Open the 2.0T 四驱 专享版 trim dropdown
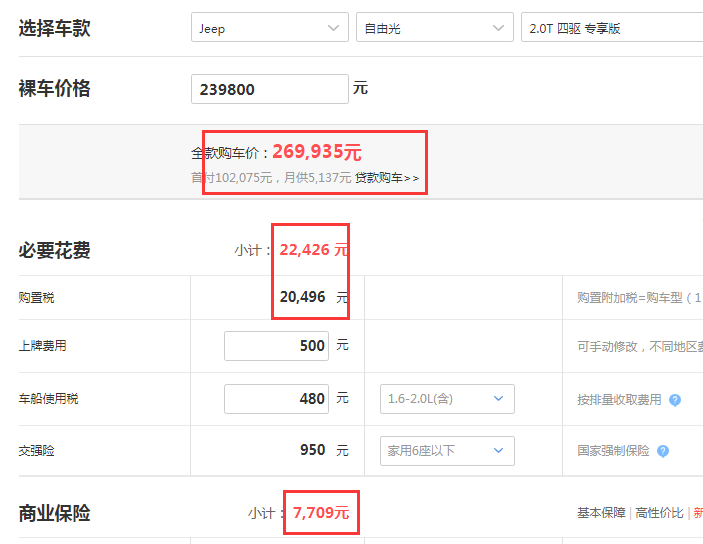This screenshot has width=703, height=544. pyautogui.click(x=612, y=27)
